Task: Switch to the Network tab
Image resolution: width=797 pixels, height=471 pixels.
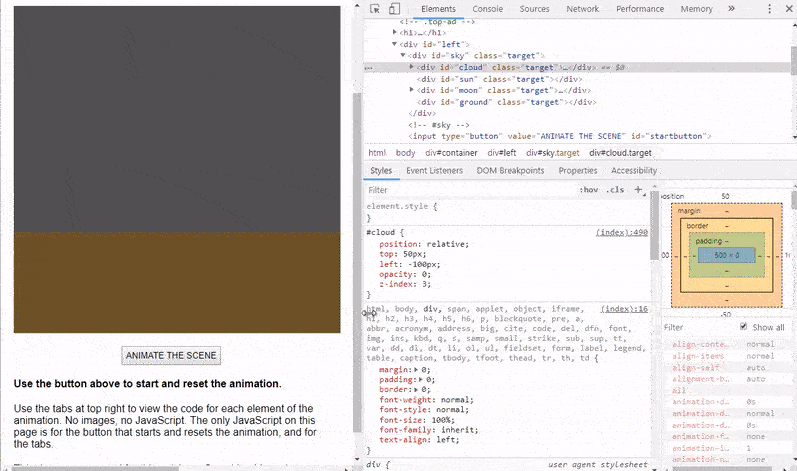Action: (x=582, y=9)
